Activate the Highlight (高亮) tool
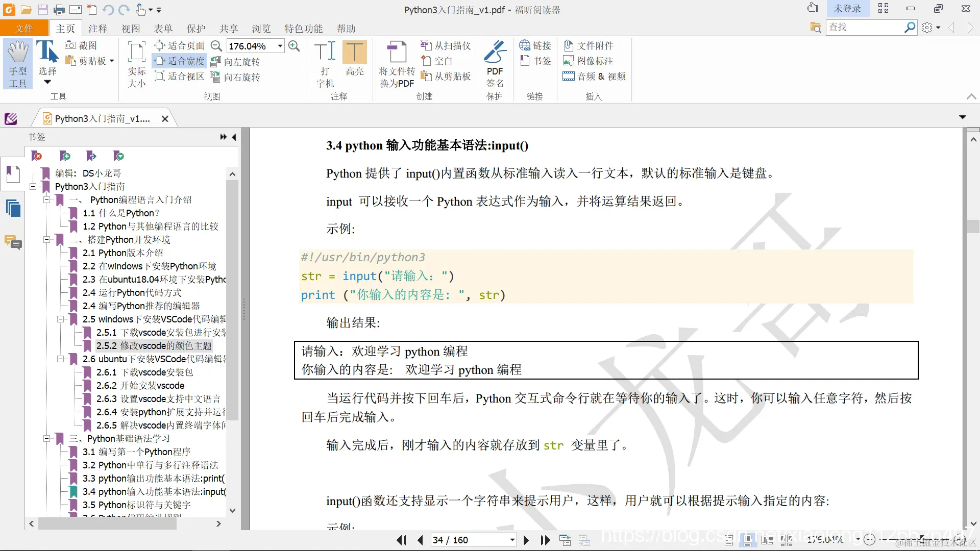The width and height of the screenshot is (980, 551). [x=354, y=58]
